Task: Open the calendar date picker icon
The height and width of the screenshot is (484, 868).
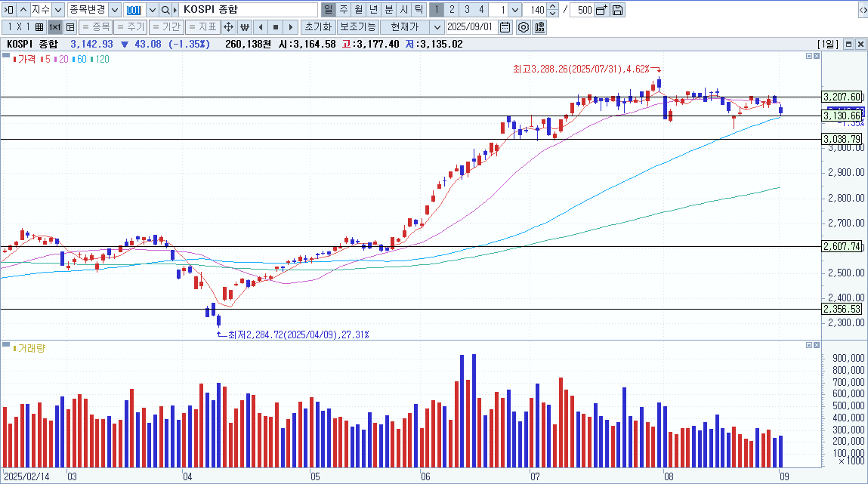Action: click(x=505, y=26)
